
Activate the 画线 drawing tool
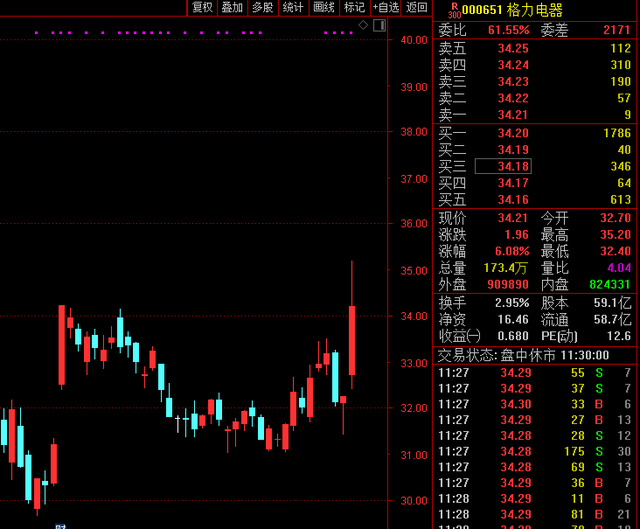324,7
